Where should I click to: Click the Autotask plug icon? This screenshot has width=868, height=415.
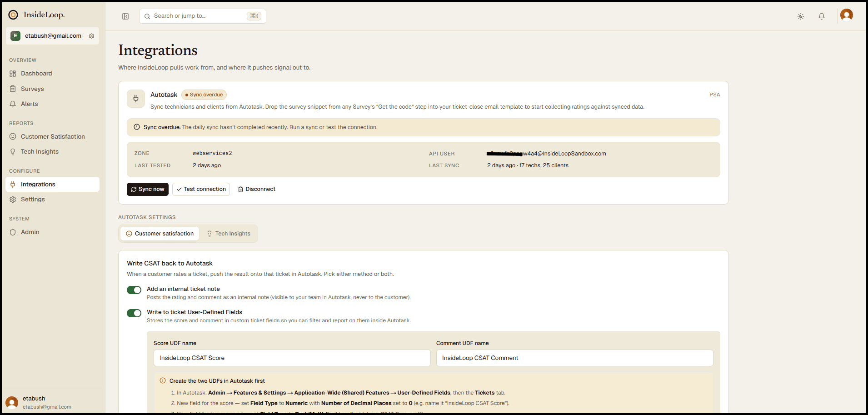[x=136, y=99]
